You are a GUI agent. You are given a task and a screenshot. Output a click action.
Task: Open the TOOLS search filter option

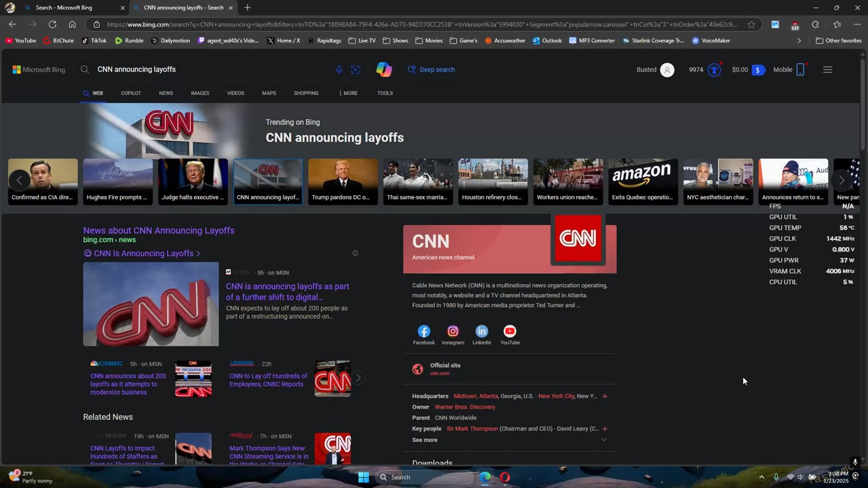385,93
